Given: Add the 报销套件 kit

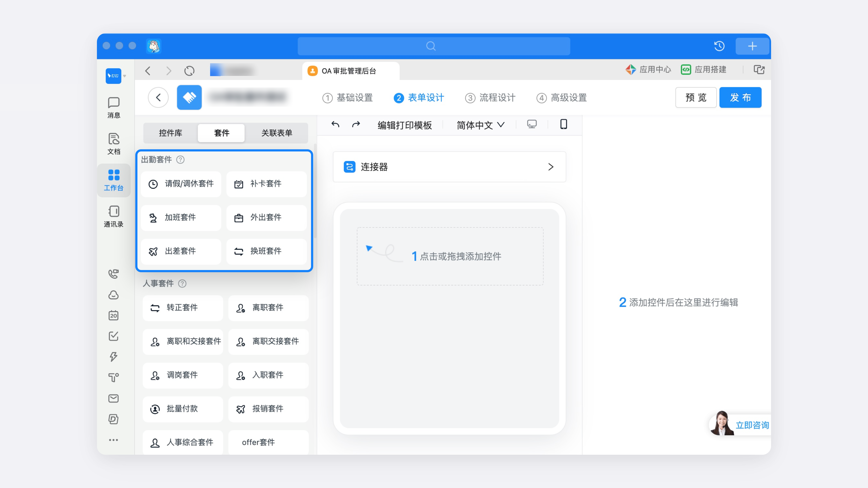Looking at the screenshot, I should [x=269, y=409].
